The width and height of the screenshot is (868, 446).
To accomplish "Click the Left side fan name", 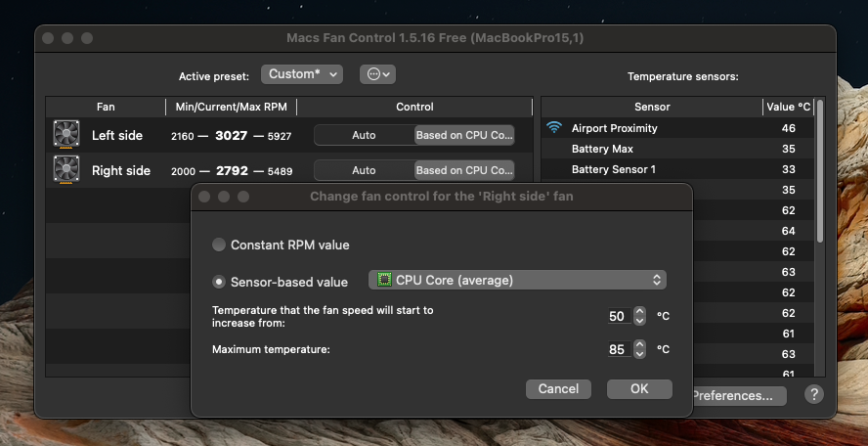I will point(116,135).
